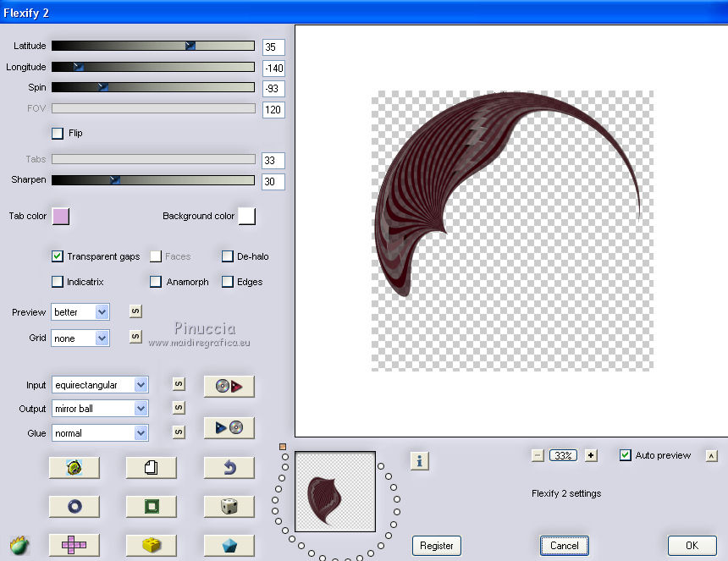Uncheck Transparent gaps
Viewport: 728px width, 561px height.
pyautogui.click(x=58, y=256)
